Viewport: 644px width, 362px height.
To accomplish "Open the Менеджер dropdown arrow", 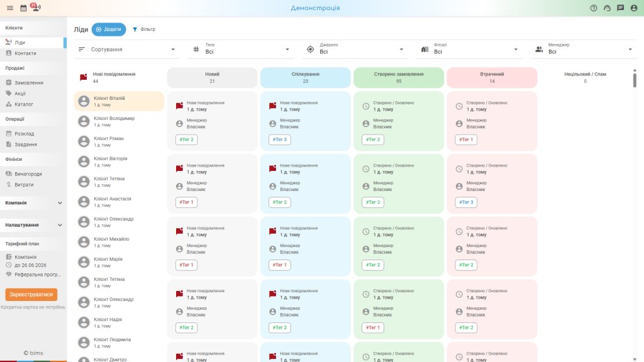I will click(630, 49).
